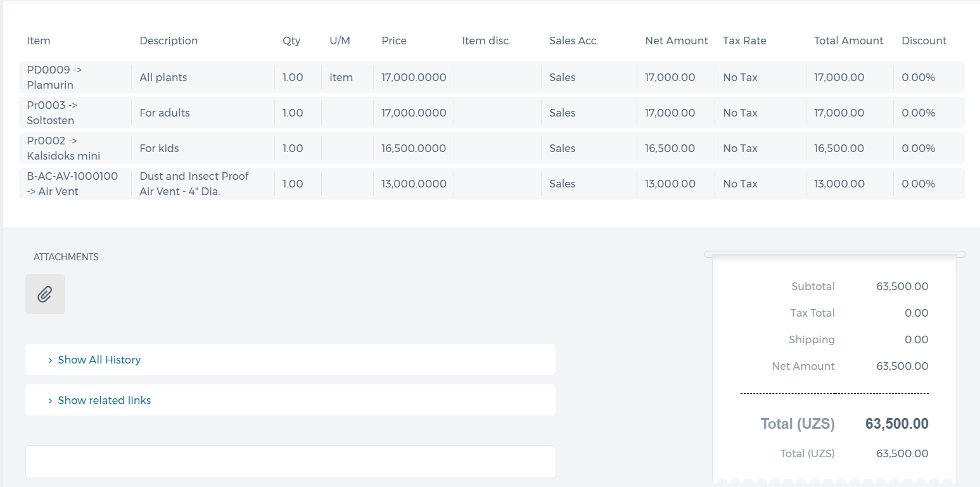Click the Item column header

(x=39, y=41)
